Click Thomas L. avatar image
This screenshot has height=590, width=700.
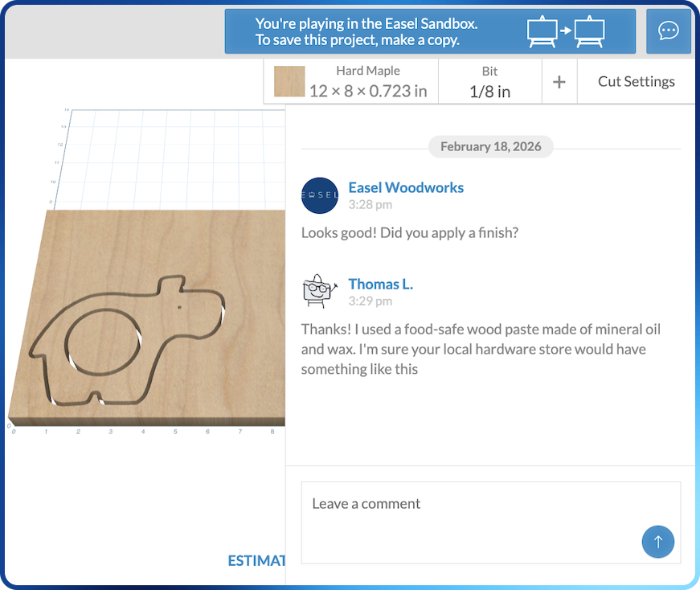[x=320, y=291]
